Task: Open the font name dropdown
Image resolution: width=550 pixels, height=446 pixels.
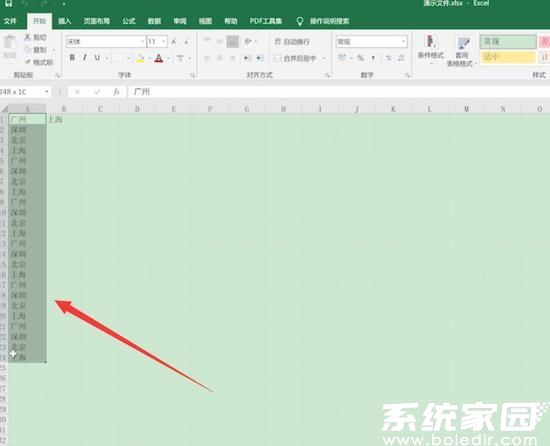Action: point(142,42)
